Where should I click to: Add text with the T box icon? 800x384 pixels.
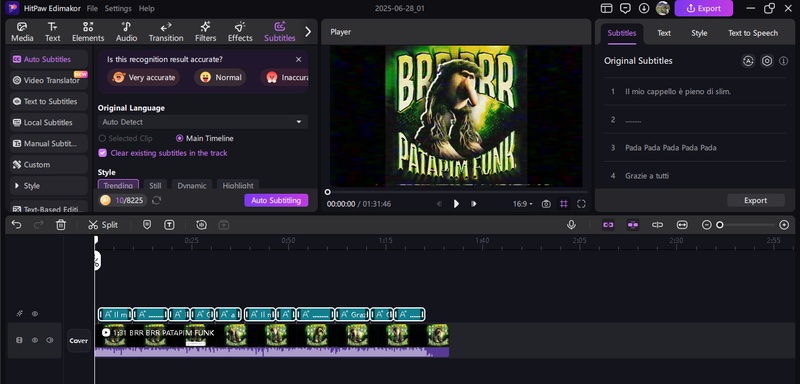[x=169, y=224]
